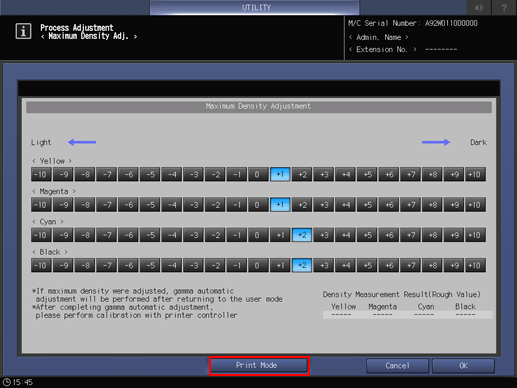
Task: Set Yellow density to +10
Action: coord(475,174)
